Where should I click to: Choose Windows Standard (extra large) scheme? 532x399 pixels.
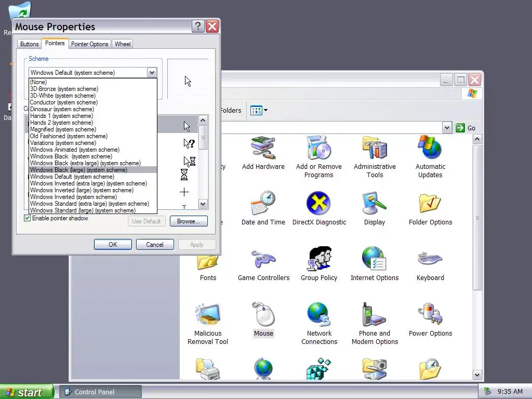pos(93,204)
